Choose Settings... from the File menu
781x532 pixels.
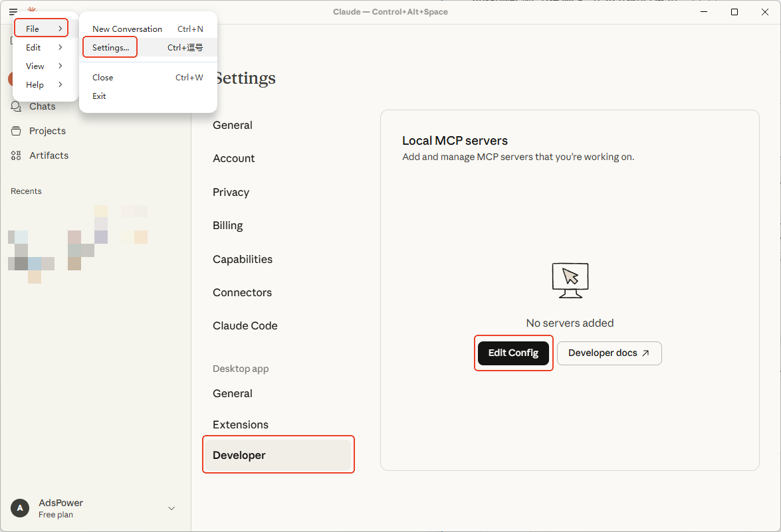pos(111,48)
